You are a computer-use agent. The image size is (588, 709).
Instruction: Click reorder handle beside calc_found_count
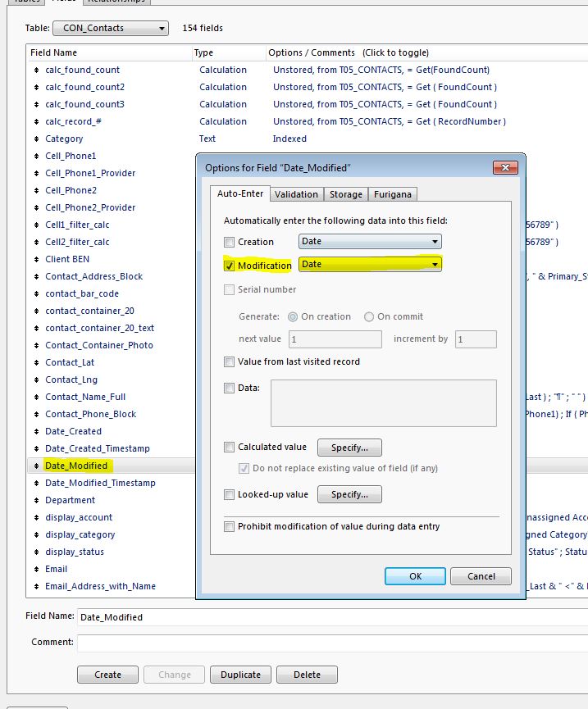(36, 70)
